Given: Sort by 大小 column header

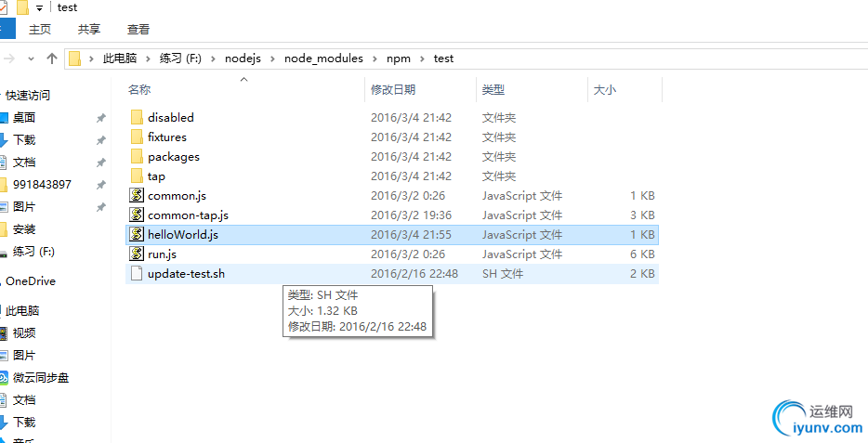Looking at the screenshot, I should pyautogui.click(x=604, y=89).
